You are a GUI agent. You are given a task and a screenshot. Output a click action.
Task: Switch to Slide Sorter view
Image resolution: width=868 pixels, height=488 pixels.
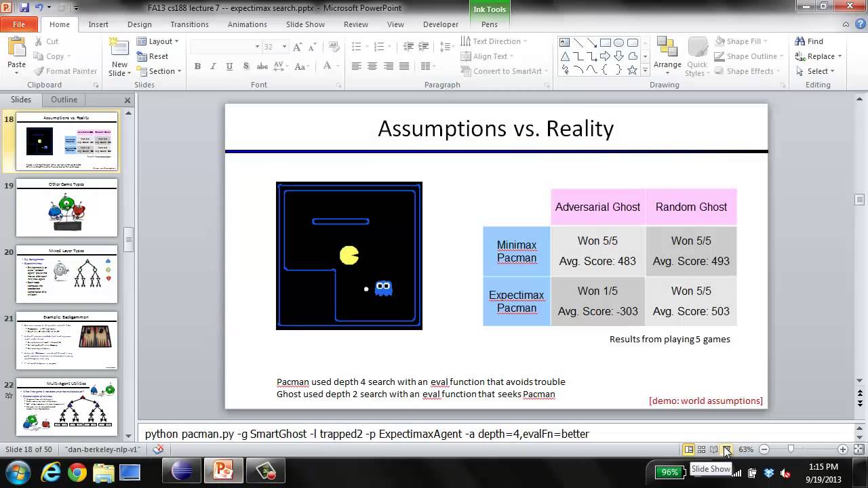pyautogui.click(x=701, y=449)
